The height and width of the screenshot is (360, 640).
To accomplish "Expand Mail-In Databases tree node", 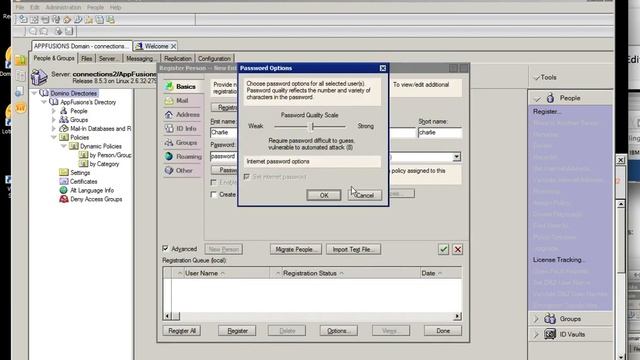I will pyautogui.click(x=53, y=129).
